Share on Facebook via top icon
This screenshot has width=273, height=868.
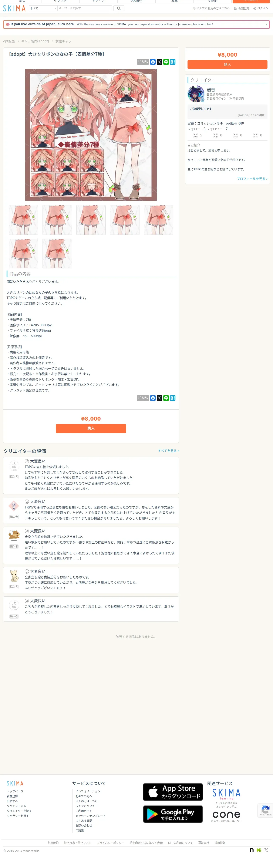pyautogui.click(x=153, y=62)
